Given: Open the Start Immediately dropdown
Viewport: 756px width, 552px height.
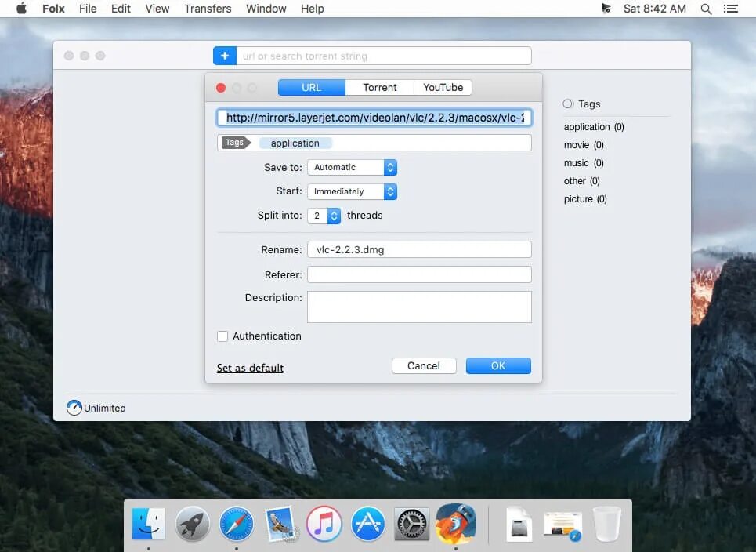Looking at the screenshot, I should point(353,191).
